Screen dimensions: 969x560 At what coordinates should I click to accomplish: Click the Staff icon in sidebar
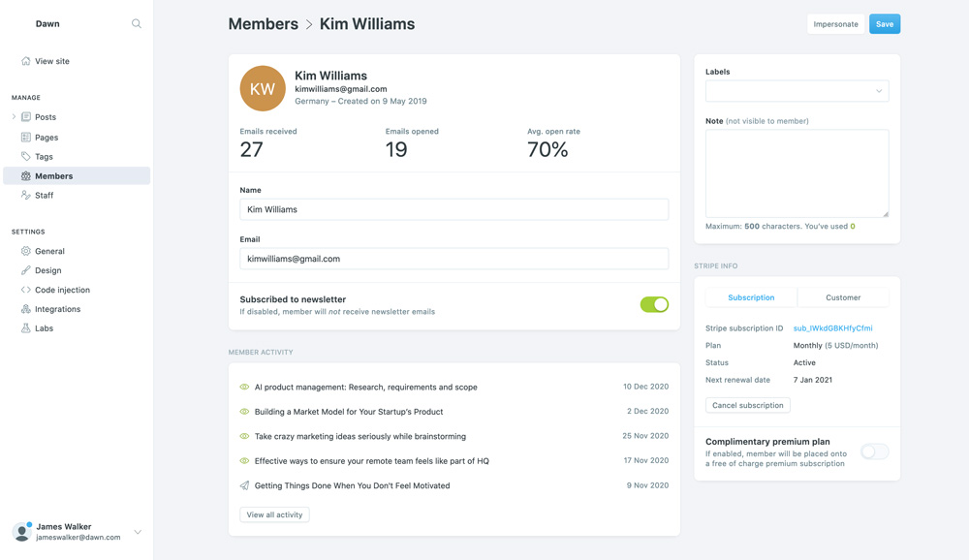coord(26,195)
